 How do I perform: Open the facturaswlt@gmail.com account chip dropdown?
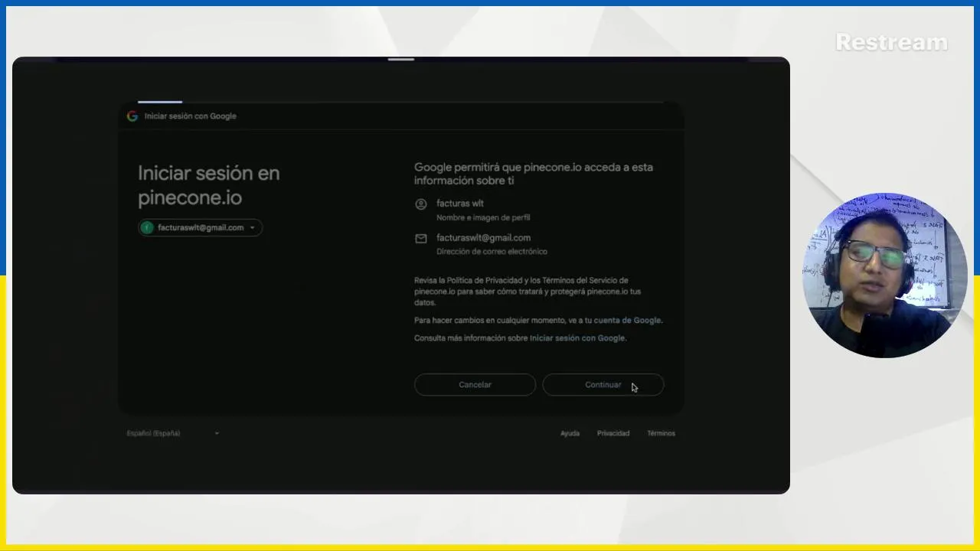[201, 227]
